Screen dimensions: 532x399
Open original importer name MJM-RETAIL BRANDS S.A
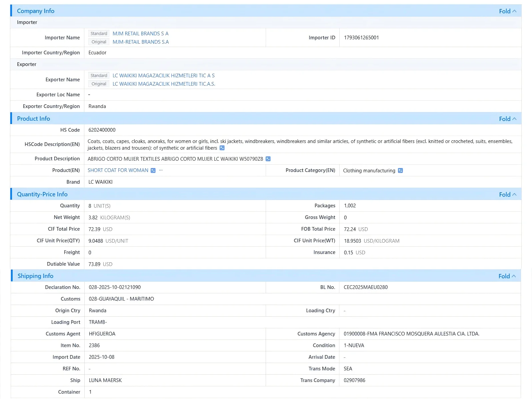click(x=141, y=42)
